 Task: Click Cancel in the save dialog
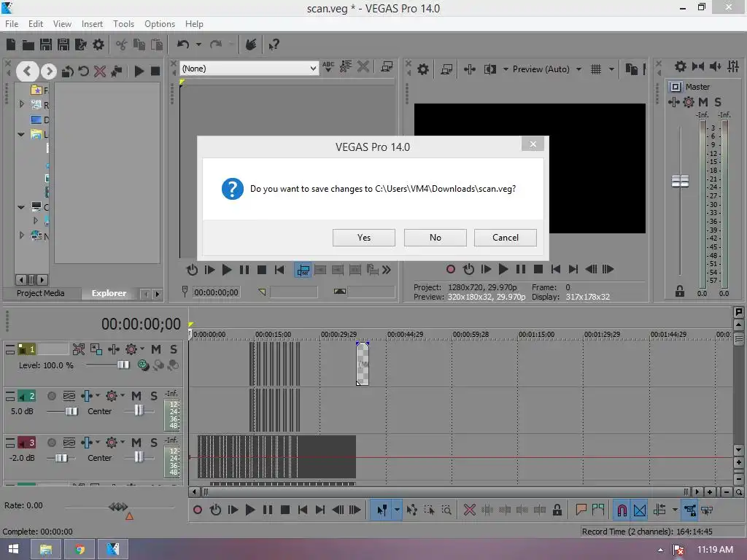[506, 238]
